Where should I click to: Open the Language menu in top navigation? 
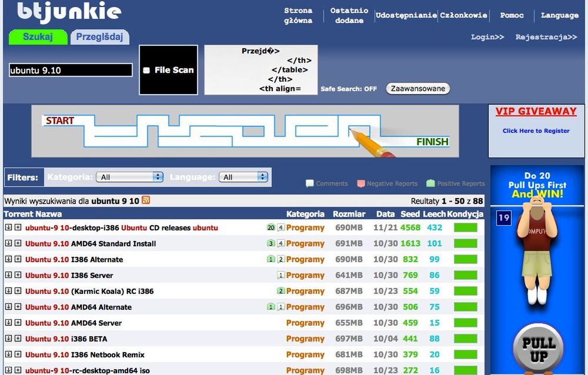(x=560, y=15)
